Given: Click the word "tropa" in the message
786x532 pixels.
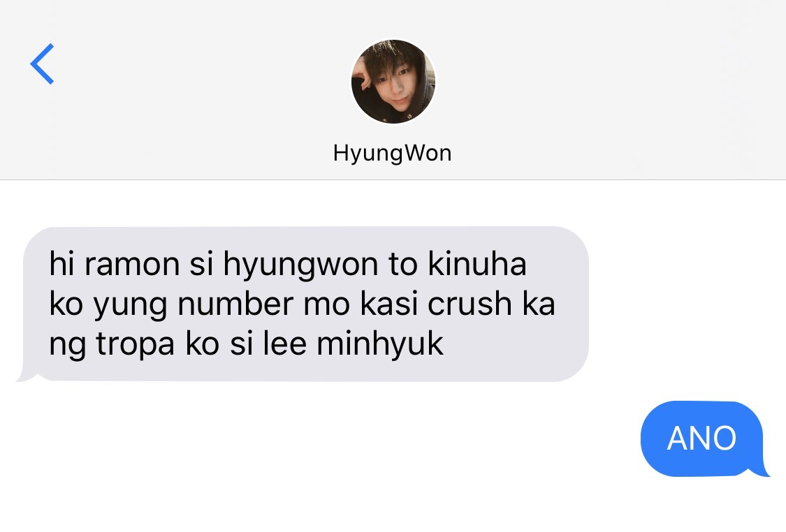Looking at the screenshot, I should coord(136,346).
